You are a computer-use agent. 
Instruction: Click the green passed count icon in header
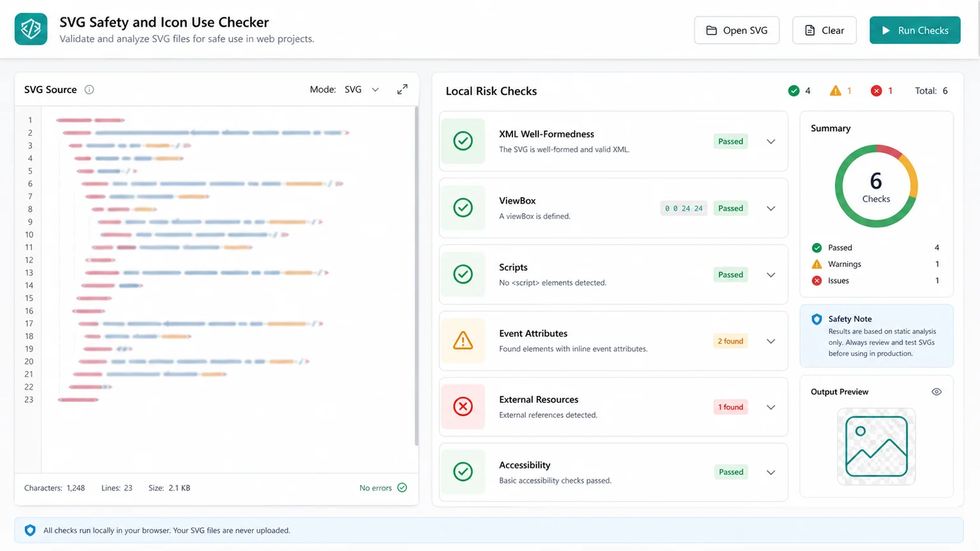794,91
